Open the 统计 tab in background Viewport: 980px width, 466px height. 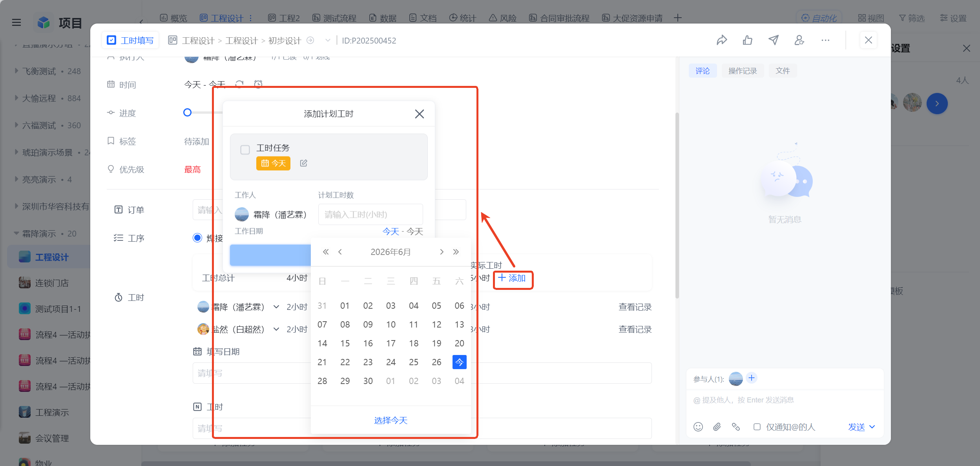[462, 18]
